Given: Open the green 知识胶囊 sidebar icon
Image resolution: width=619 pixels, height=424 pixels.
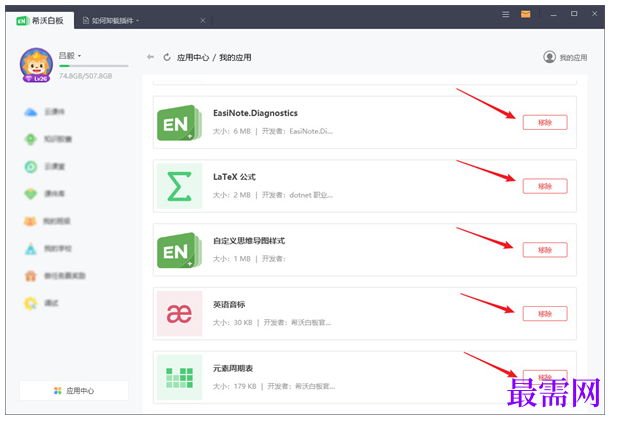Looking at the screenshot, I should pyautogui.click(x=31, y=139).
